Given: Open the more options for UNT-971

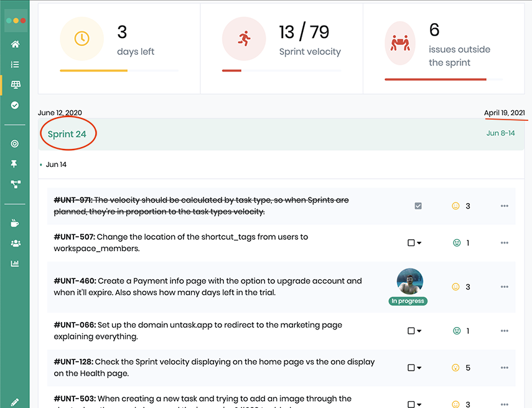Looking at the screenshot, I should click(505, 206).
